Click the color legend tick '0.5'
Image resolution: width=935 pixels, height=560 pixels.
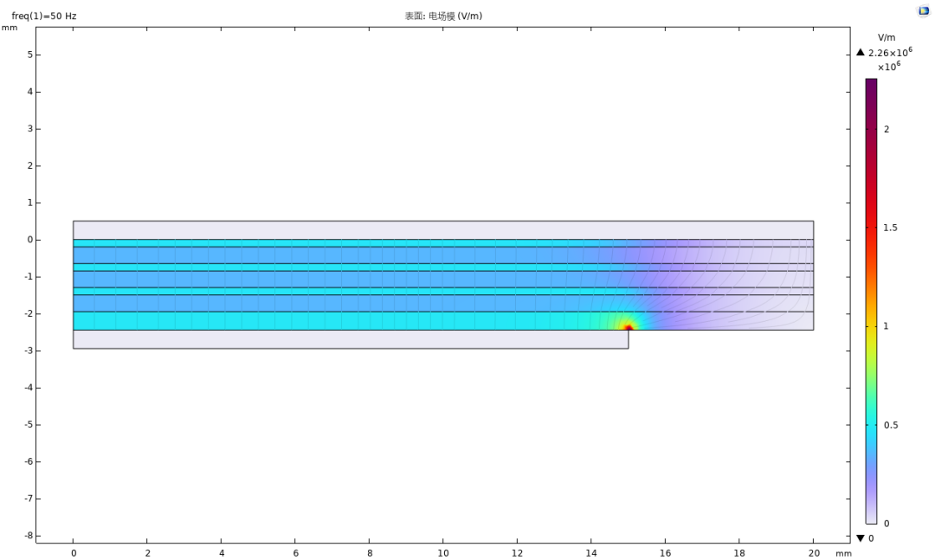point(891,425)
